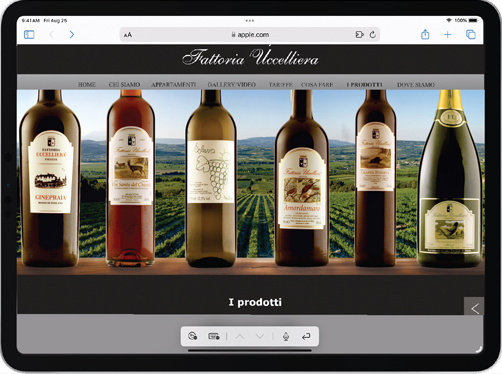Open the three-dot multitasking menu
This screenshot has width=502, height=374.
click(250, 21)
